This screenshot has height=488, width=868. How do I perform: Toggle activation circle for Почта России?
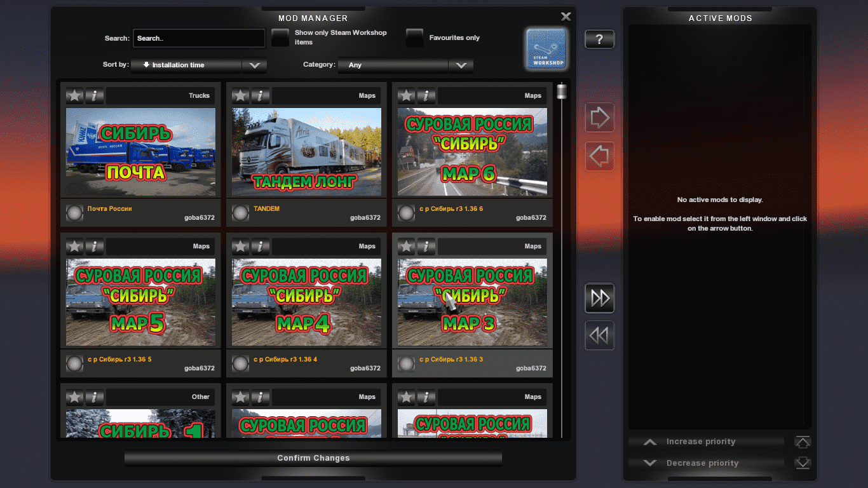(75, 213)
